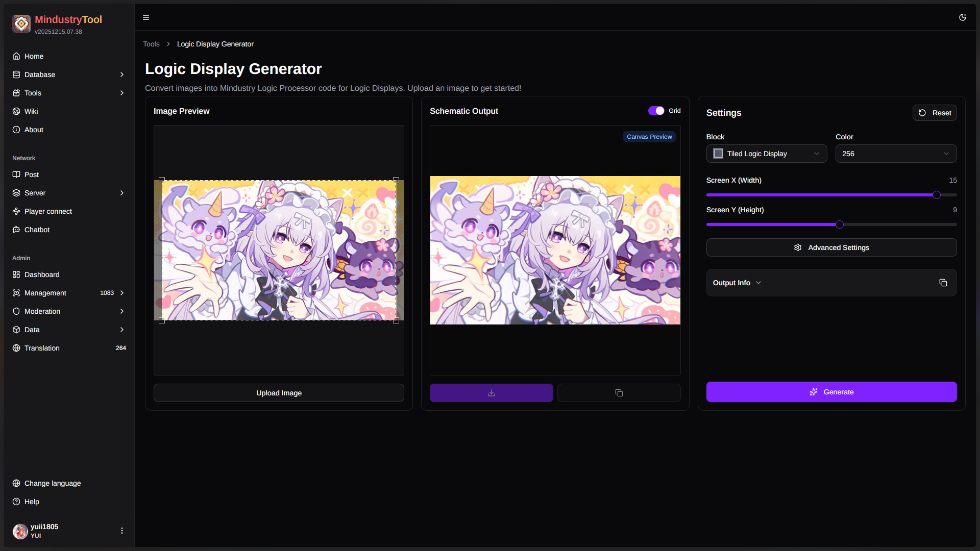This screenshot has height=551, width=980.
Task: Expand the Output Info section
Action: pyautogui.click(x=737, y=283)
